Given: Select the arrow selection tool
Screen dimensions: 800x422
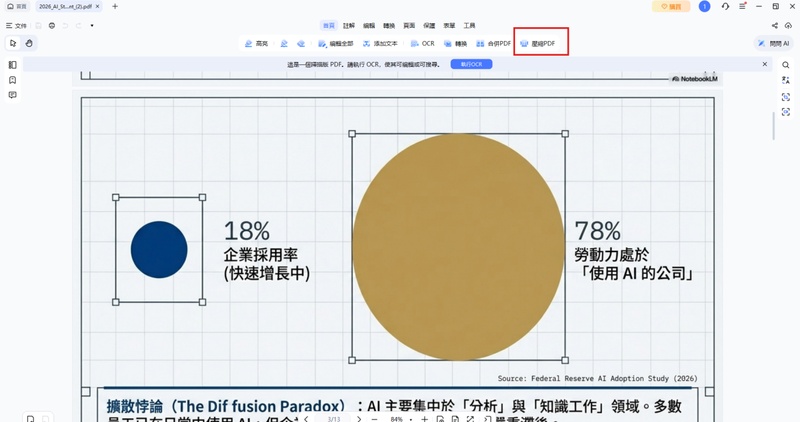Looking at the screenshot, I should (13, 43).
